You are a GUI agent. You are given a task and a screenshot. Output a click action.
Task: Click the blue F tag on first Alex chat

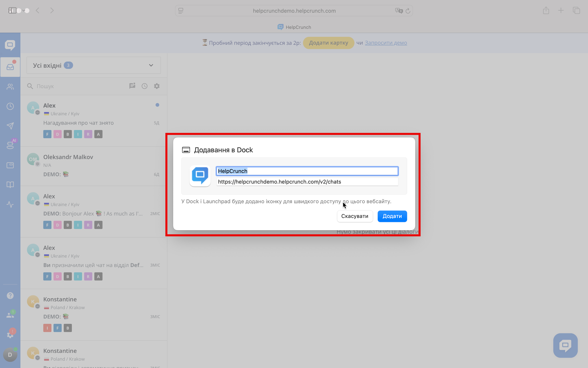(x=47, y=134)
